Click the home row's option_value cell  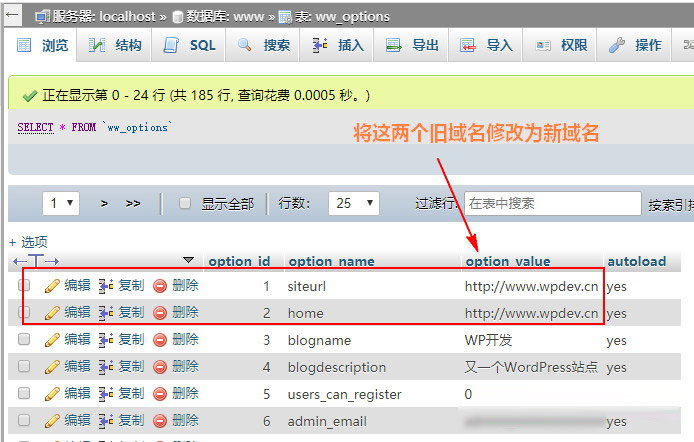pos(531,313)
